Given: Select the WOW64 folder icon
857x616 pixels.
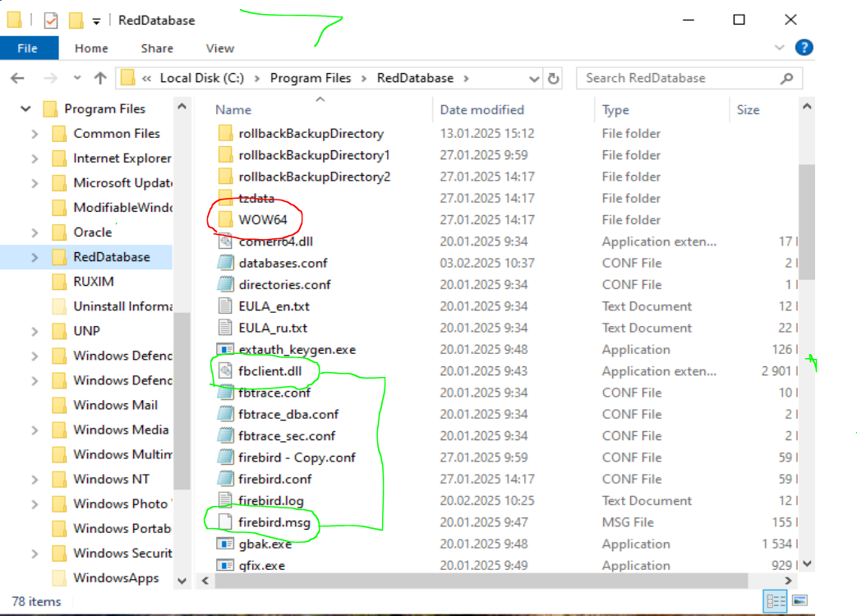Looking at the screenshot, I should click(225, 219).
